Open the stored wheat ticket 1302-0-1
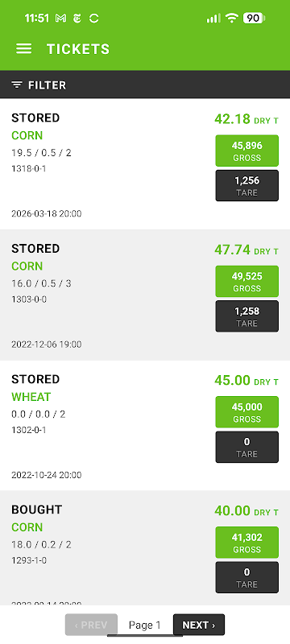Viewport: 290px width, 644px height. click(145, 426)
